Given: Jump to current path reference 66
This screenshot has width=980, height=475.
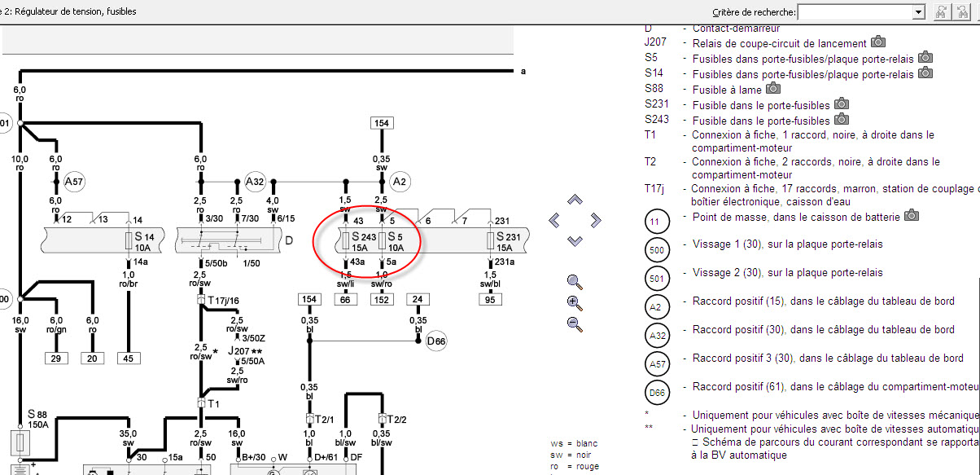Looking at the screenshot, I should tap(345, 300).
